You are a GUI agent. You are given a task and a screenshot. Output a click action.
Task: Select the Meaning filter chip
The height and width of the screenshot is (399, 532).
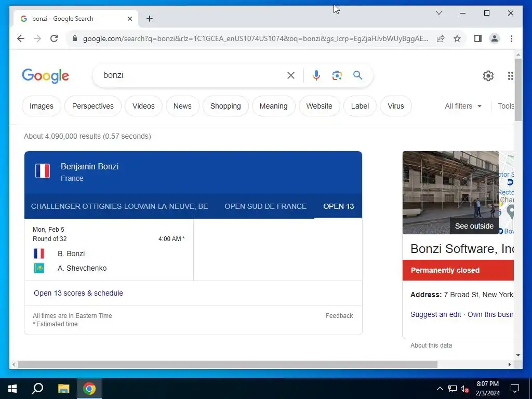click(x=273, y=106)
